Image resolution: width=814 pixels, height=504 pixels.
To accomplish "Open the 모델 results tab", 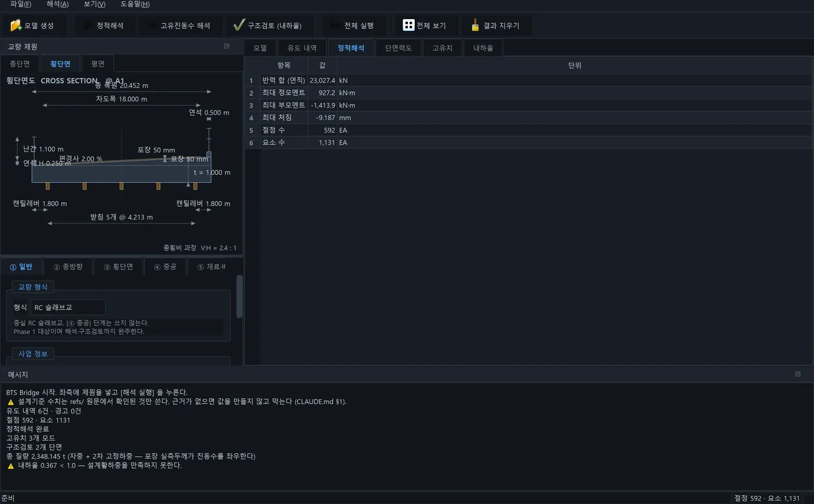I will (260, 48).
